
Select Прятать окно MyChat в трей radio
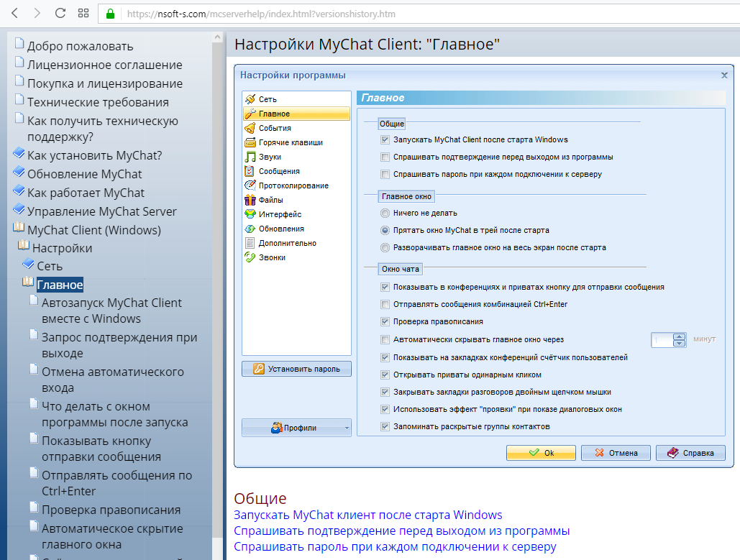385,230
